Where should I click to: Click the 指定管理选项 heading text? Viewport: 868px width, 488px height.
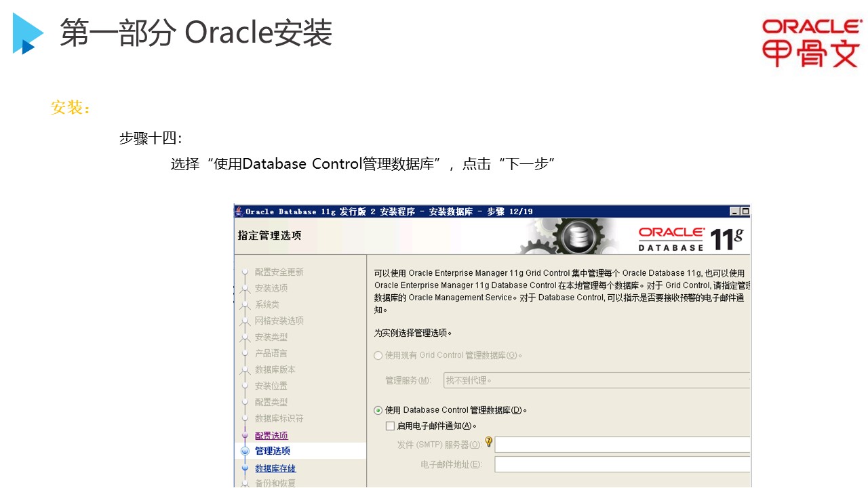(269, 235)
